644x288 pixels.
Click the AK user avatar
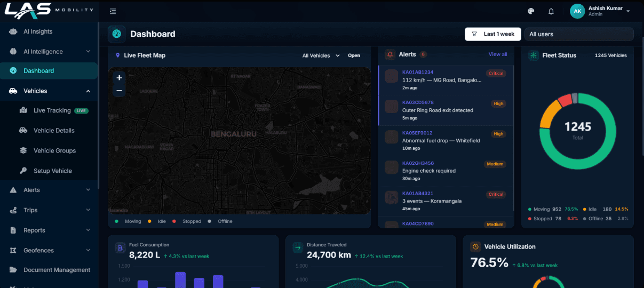click(x=577, y=11)
